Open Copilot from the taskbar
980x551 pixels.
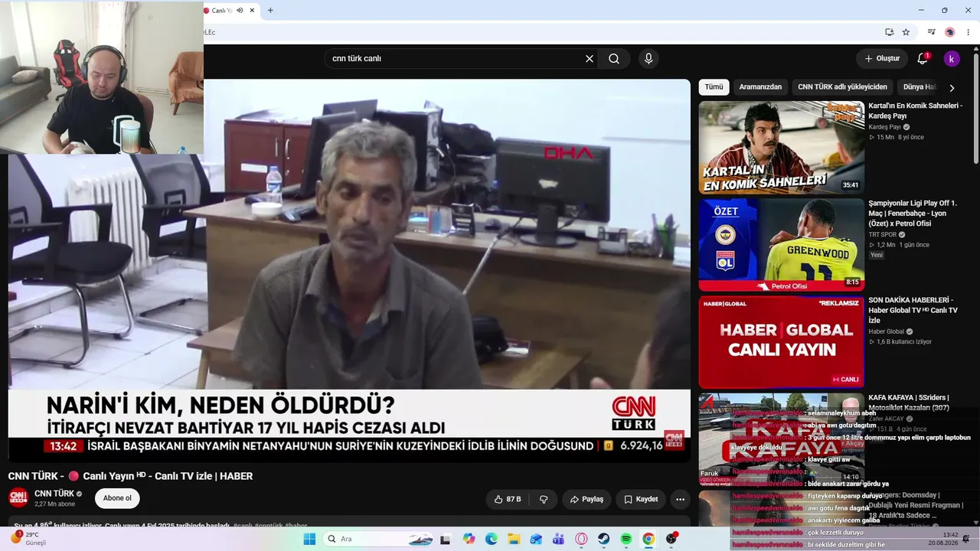click(x=469, y=539)
